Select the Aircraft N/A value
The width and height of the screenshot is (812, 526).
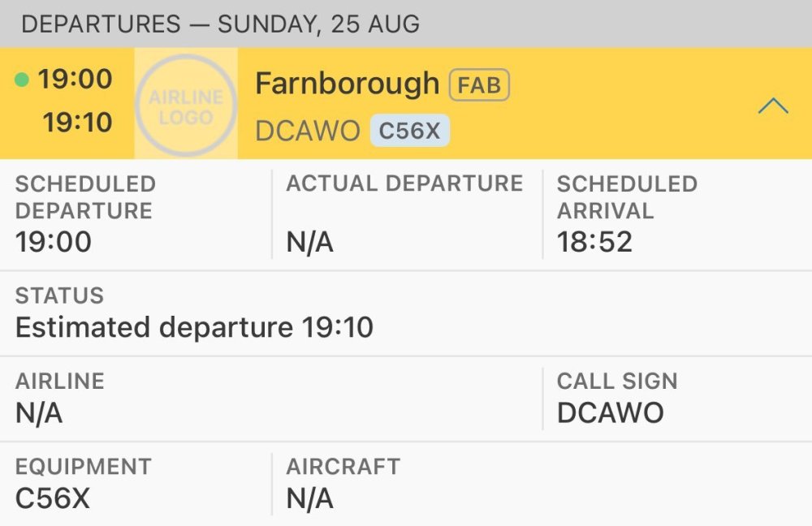point(309,498)
